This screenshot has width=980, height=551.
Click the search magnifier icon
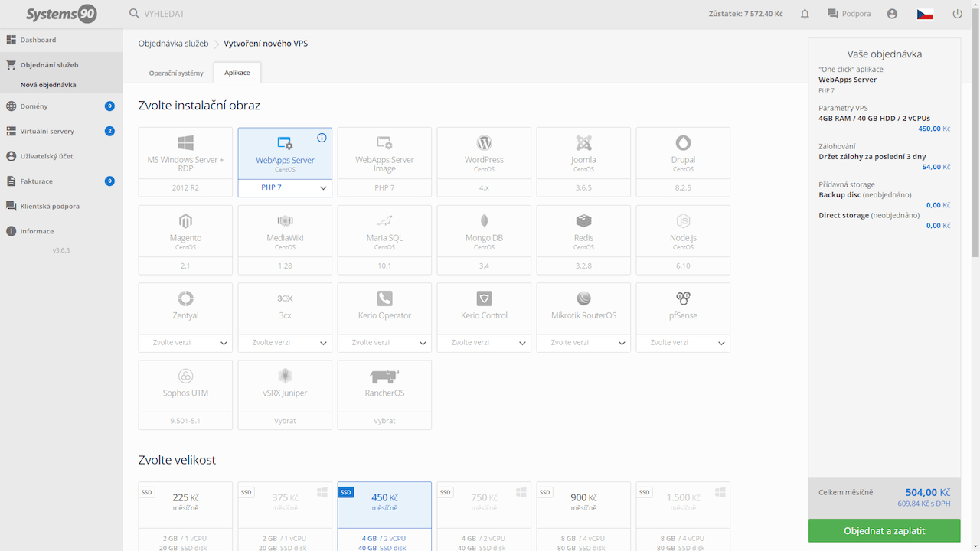tap(134, 14)
